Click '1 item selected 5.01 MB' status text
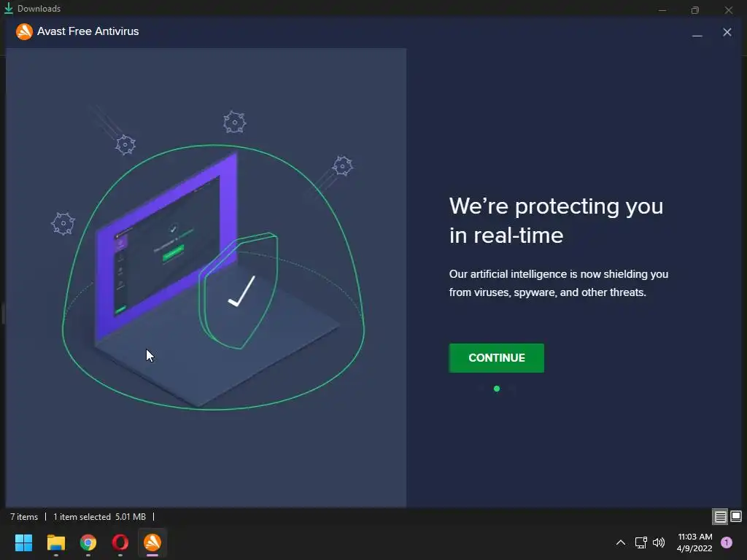747x560 pixels. [x=99, y=517]
